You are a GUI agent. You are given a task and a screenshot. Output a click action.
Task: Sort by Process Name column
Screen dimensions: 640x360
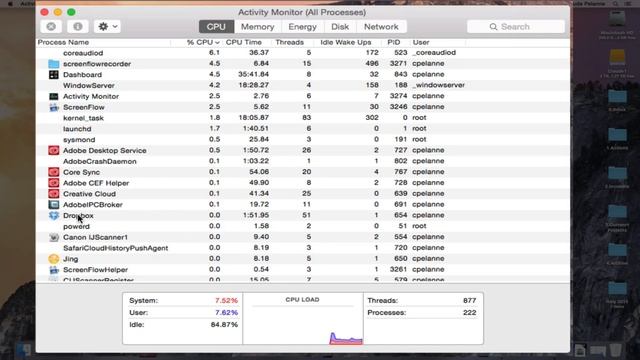click(63, 42)
